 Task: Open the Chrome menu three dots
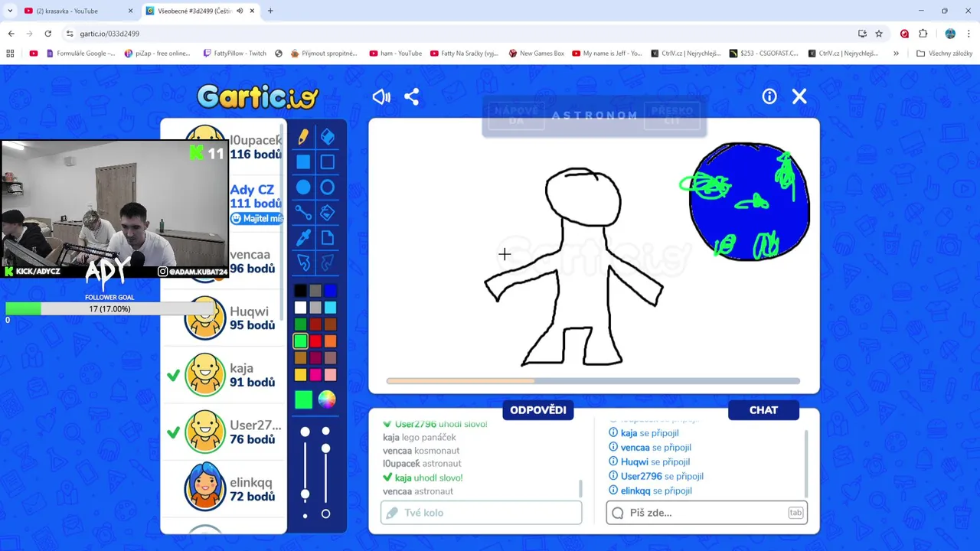(969, 34)
